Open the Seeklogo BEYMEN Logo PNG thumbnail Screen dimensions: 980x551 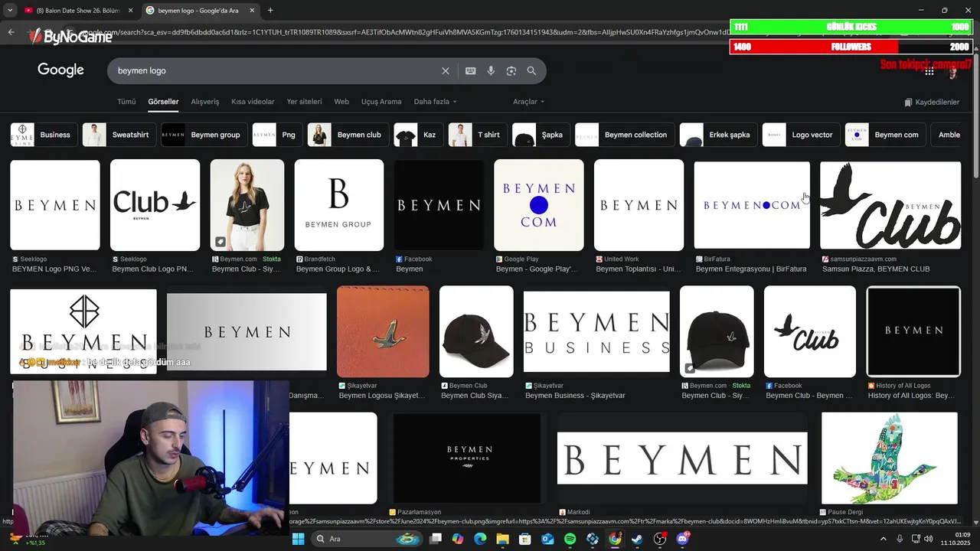[55, 205]
